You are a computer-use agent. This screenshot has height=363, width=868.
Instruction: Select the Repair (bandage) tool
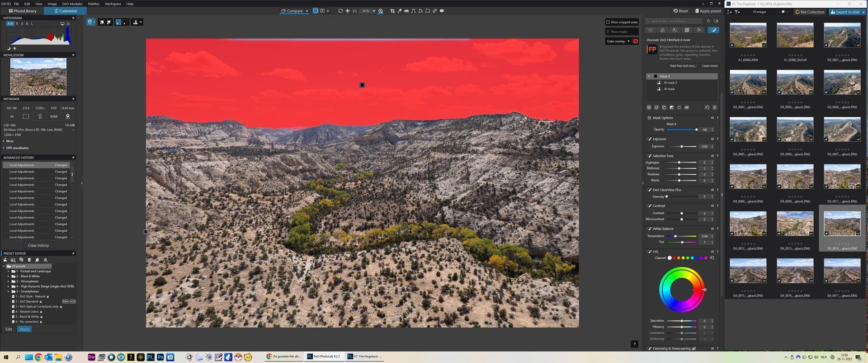pyautogui.click(x=434, y=11)
